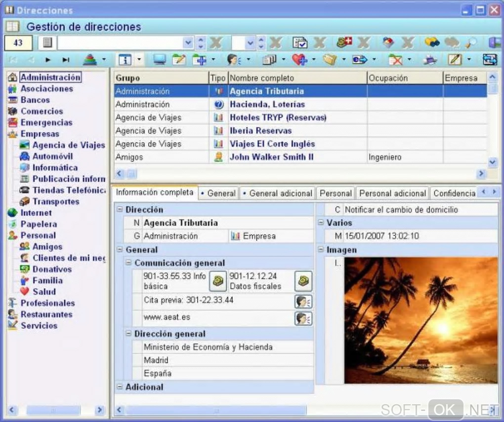
Task: Click the red heart with plus icon
Action: point(299,60)
